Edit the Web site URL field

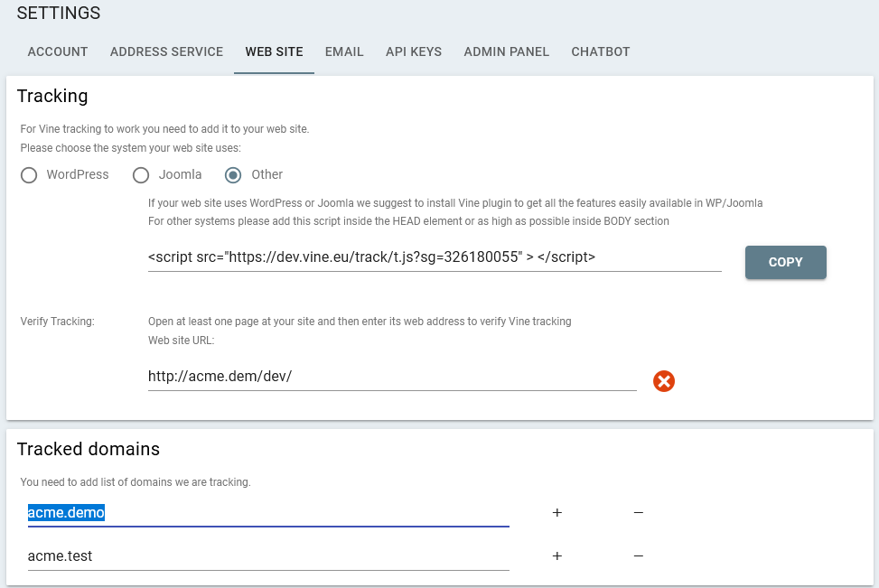pyautogui.click(x=391, y=377)
